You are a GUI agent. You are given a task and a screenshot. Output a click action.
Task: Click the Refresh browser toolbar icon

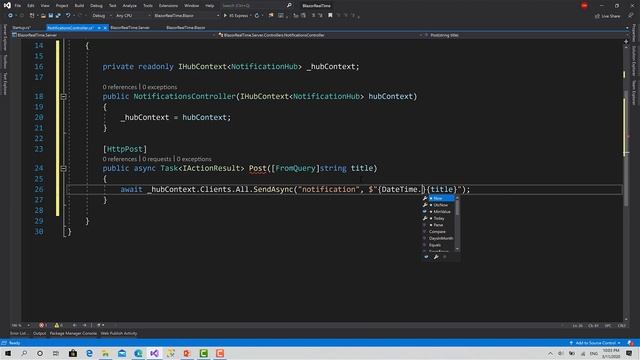[x=257, y=16]
